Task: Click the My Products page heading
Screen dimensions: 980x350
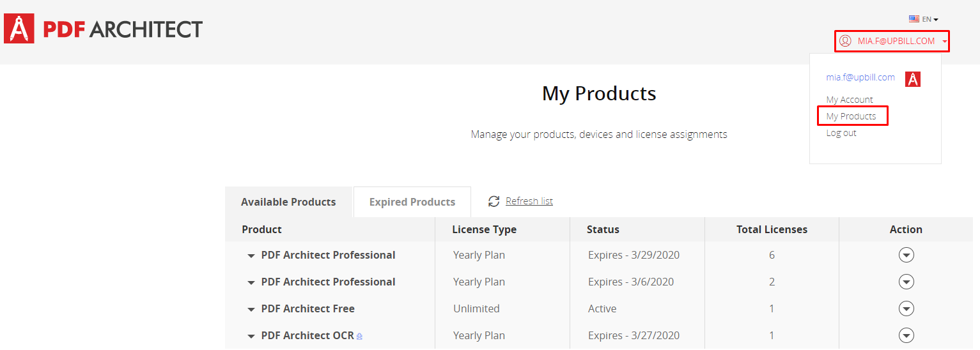Action: 599,93
